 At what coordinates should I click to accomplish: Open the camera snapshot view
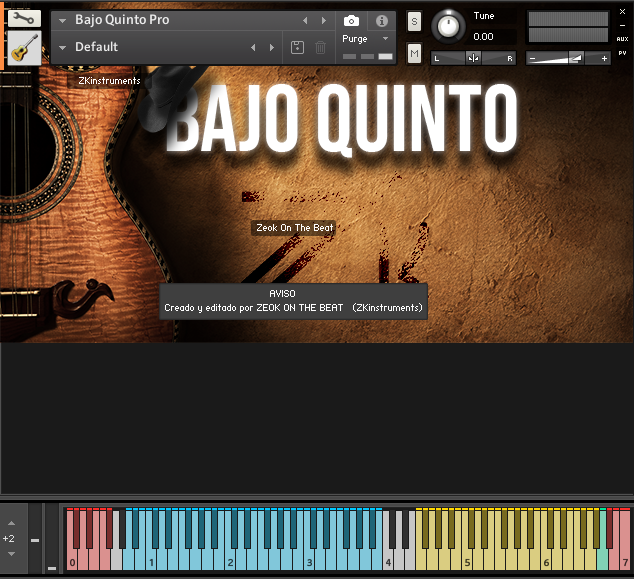(x=351, y=21)
